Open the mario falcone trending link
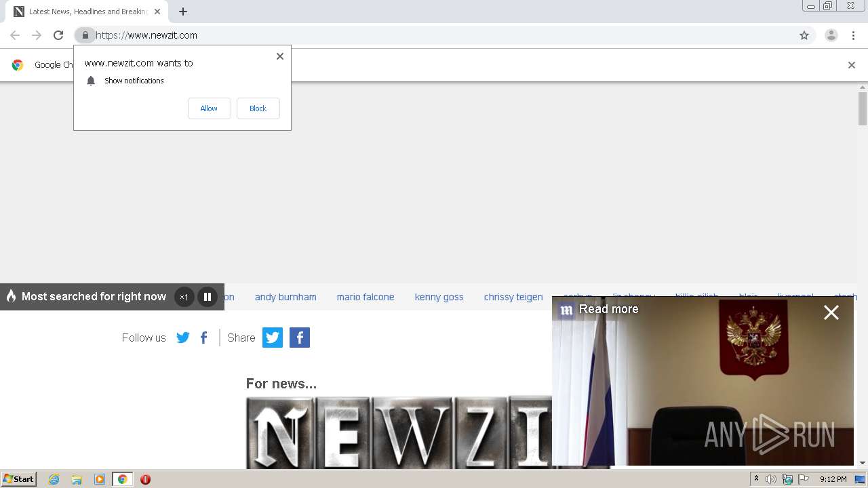The width and height of the screenshot is (868, 488). [x=366, y=297]
